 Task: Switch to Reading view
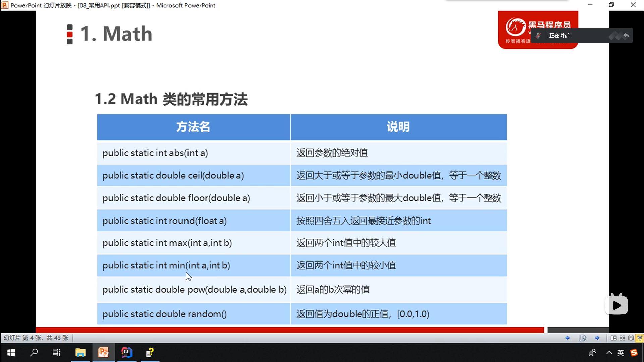click(631, 338)
